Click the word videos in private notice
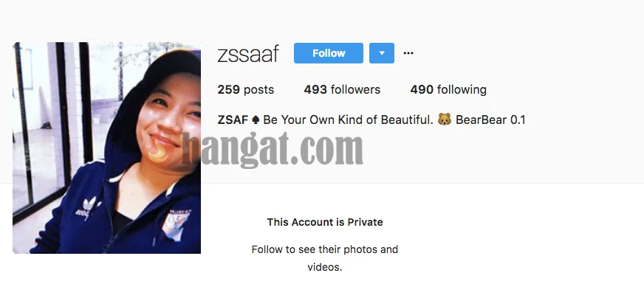 [324, 267]
